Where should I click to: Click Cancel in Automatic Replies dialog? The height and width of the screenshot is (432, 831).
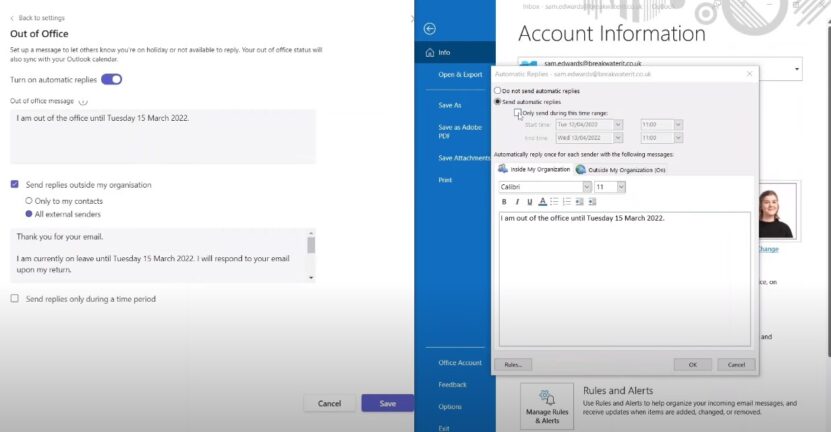pyautogui.click(x=736, y=365)
